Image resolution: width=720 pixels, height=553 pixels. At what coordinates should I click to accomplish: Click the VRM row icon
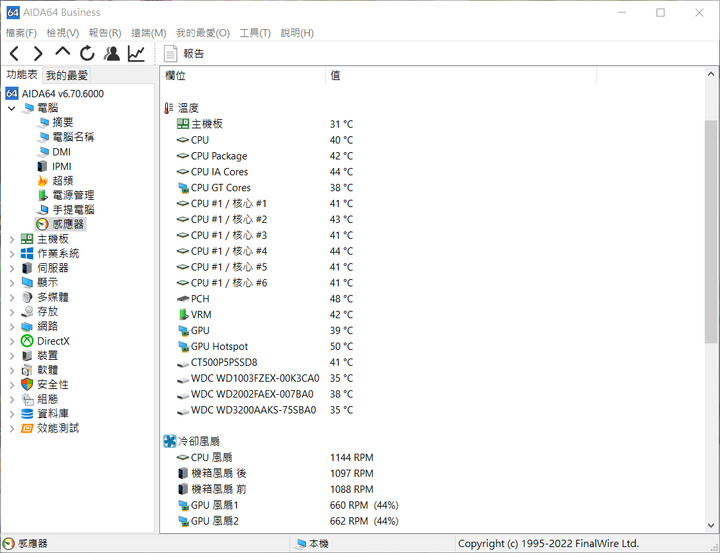(x=183, y=315)
